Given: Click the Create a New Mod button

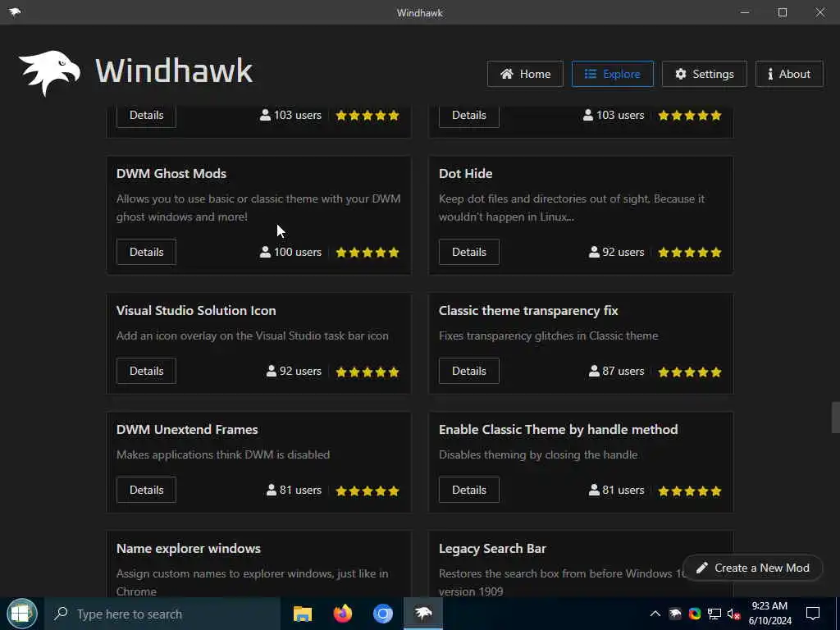Looking at the screenshot, I should [x=753, y=568].
